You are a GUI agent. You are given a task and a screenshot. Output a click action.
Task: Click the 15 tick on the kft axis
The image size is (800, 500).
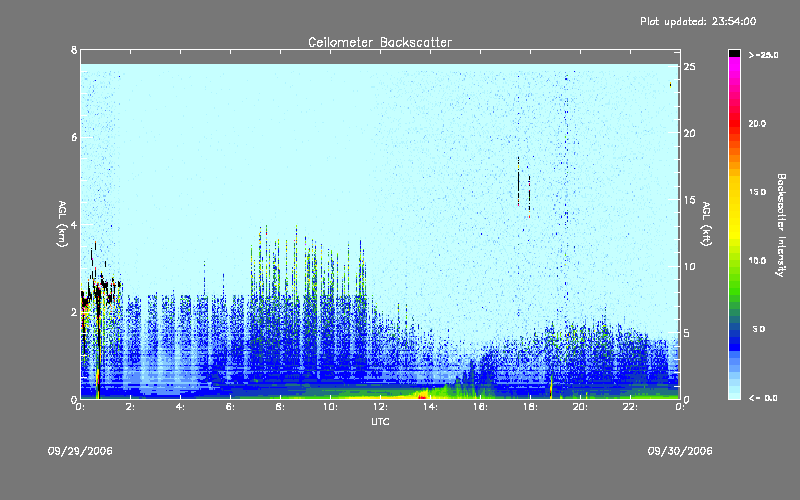(x=689, y=200)
